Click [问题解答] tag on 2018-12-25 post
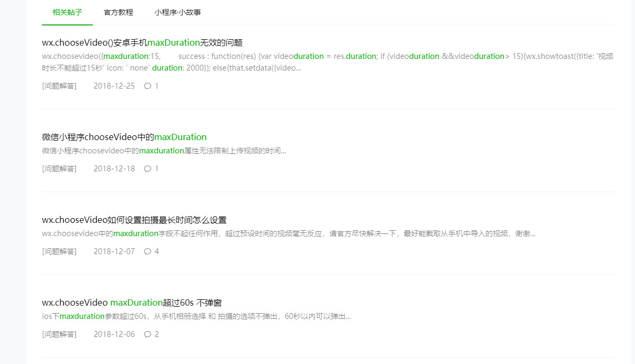This screenshot has height=364, width=635. pos(59,86)
